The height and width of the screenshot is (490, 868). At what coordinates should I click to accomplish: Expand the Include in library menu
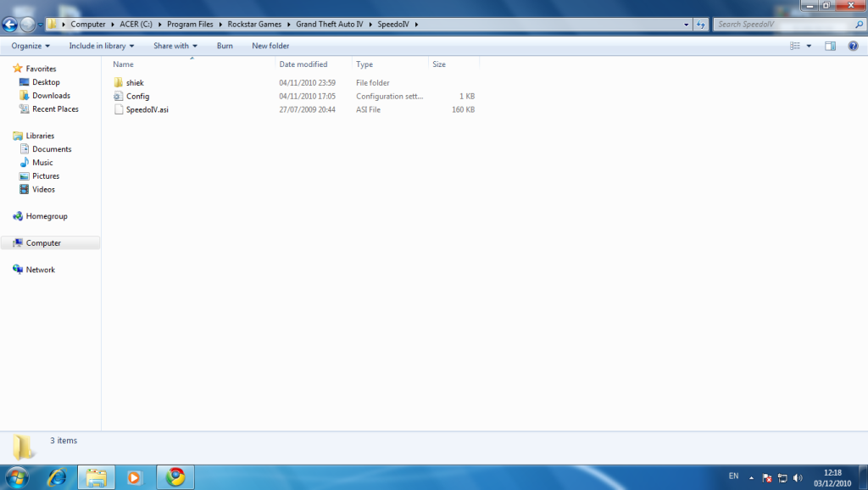102,46
